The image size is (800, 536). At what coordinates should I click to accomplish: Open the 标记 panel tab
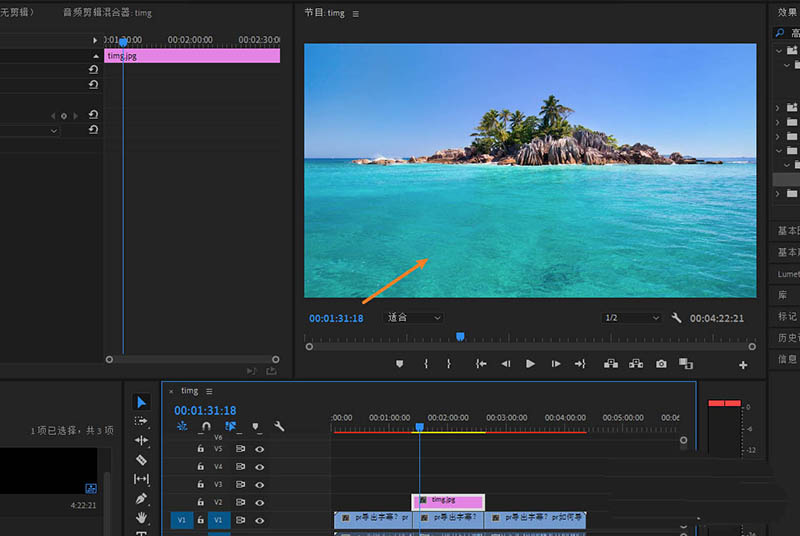click(788, 316)
